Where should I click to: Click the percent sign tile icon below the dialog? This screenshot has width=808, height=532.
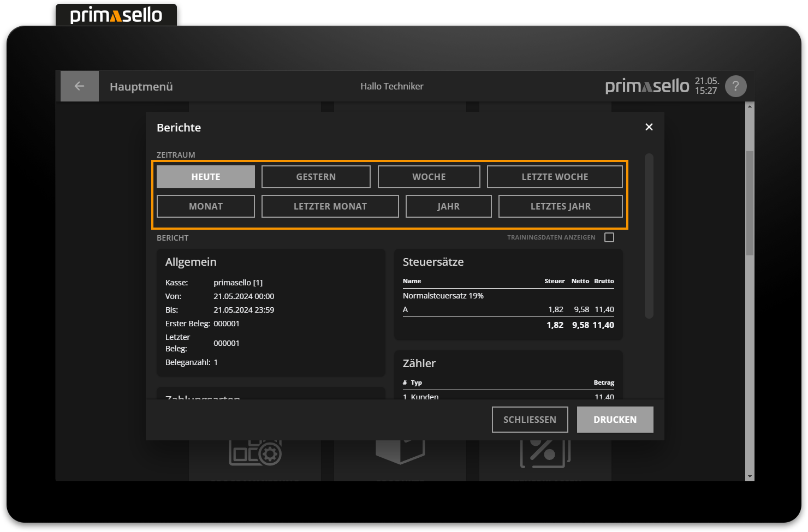coord(544,452)
